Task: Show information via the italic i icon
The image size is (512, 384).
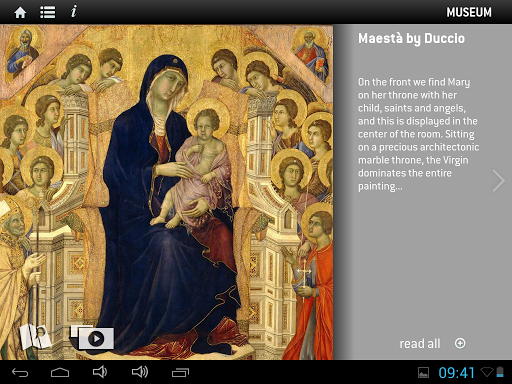Action: [x=74, y=12]
